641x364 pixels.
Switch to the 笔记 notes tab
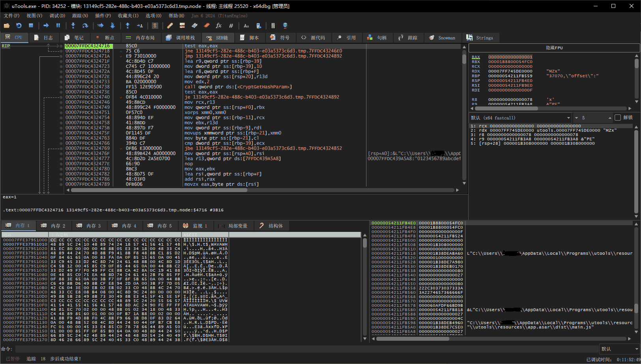[75, 38]
